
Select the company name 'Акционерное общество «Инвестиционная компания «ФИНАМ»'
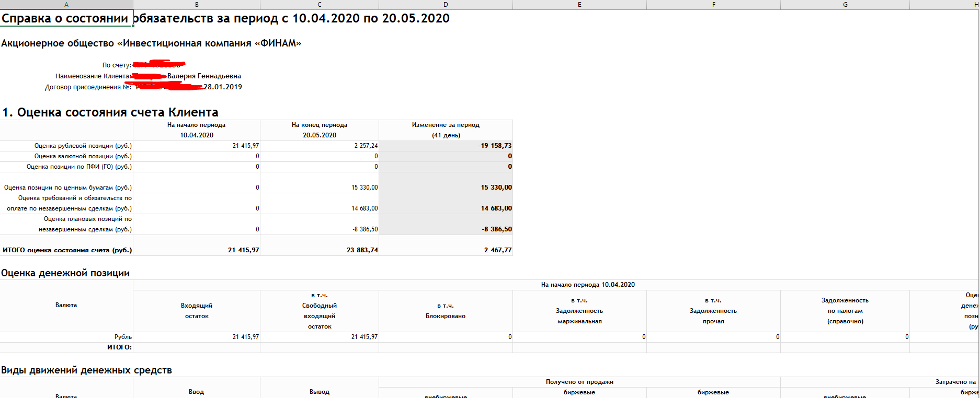point(151,43)
